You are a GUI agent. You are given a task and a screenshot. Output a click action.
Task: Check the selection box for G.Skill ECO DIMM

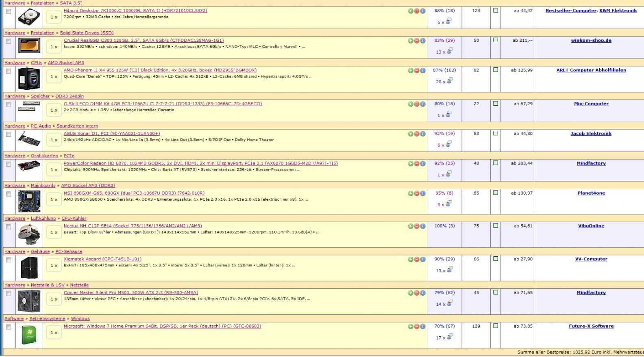point(8,104)
